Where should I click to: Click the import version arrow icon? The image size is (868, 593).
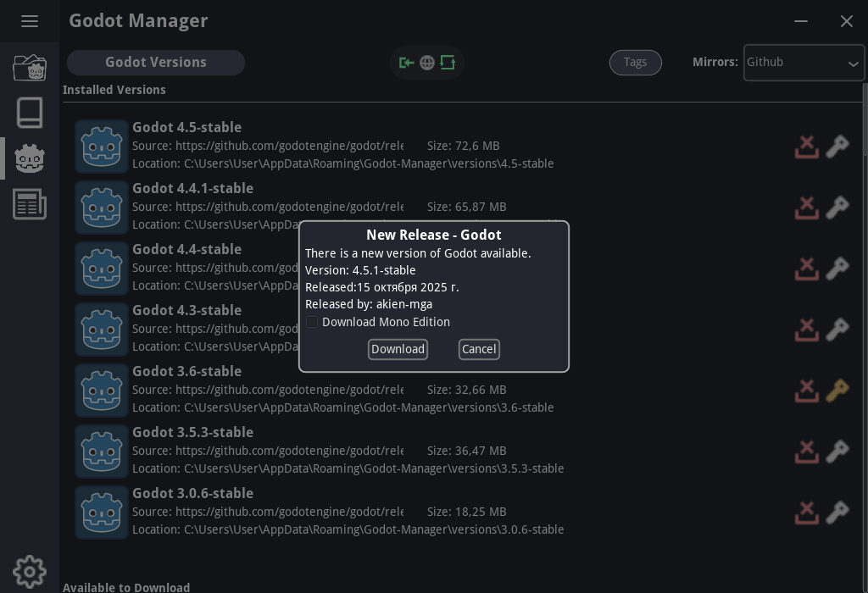(x=406, y=63)
